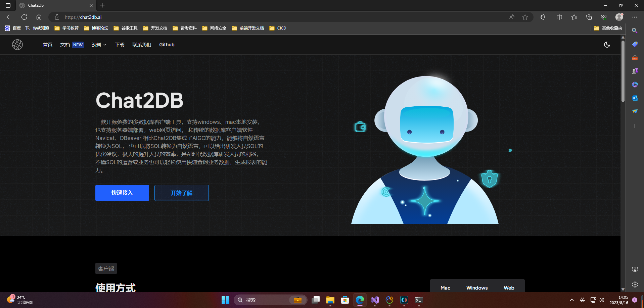The height and width of the screenshot is (308, 644).
Task: Click the scrollbar down arrow
Action: [623, 289]
